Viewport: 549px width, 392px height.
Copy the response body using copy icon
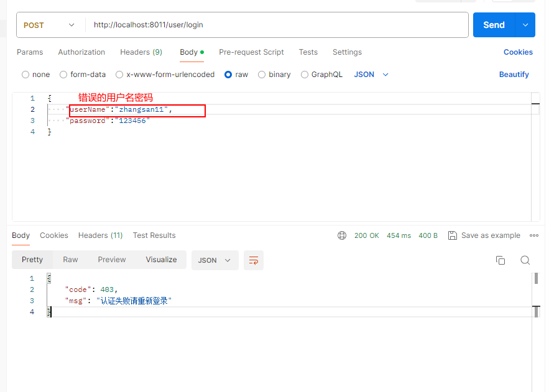[x=501, y=260]
